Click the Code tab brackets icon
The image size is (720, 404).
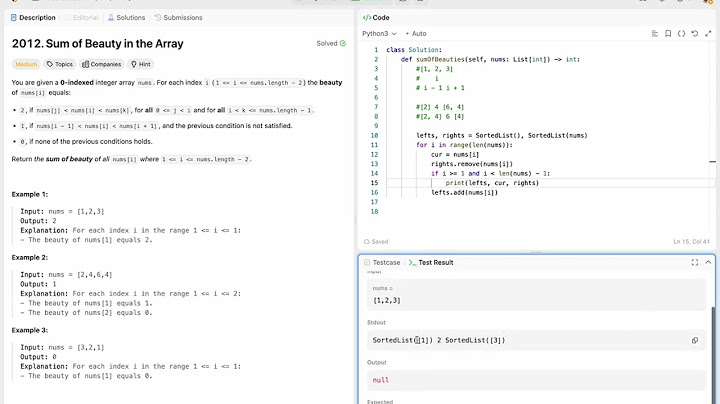366,17
